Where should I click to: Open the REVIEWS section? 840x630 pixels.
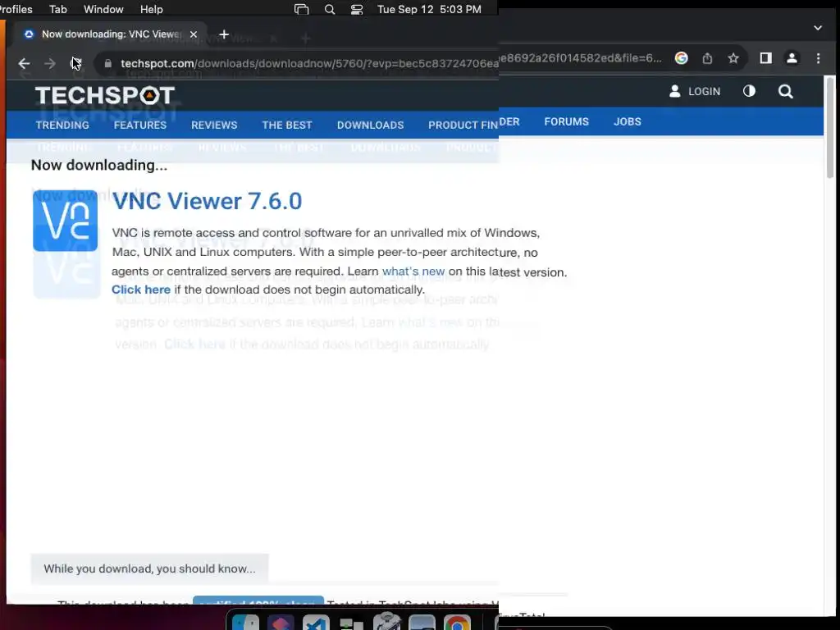click(214, 125)
